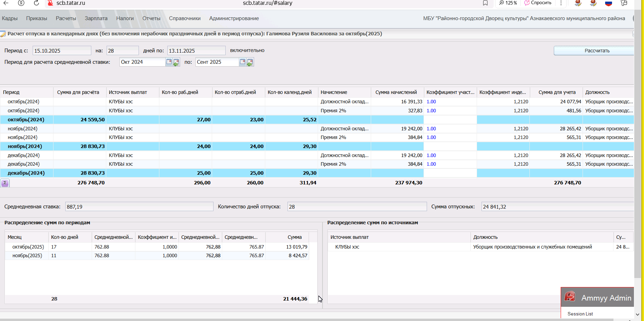Reload the page with browser refresh icon
This screenshot has height=321, width=644.
click(36, 3)
